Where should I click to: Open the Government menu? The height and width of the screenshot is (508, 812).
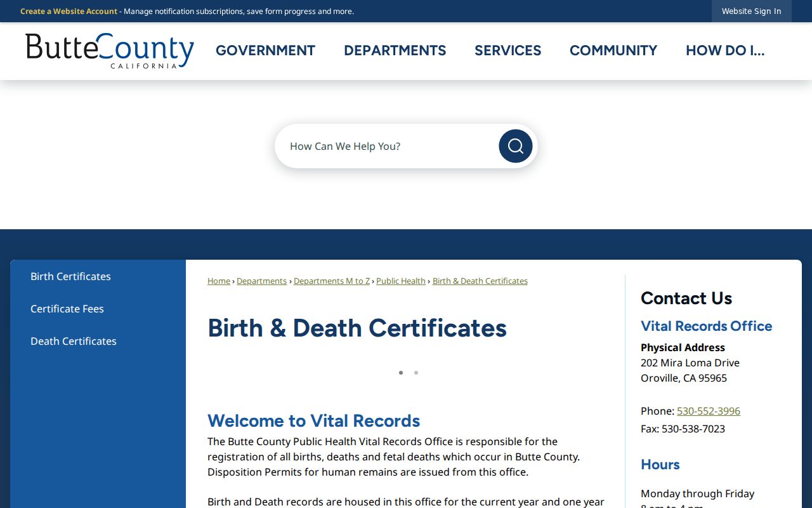265,51
